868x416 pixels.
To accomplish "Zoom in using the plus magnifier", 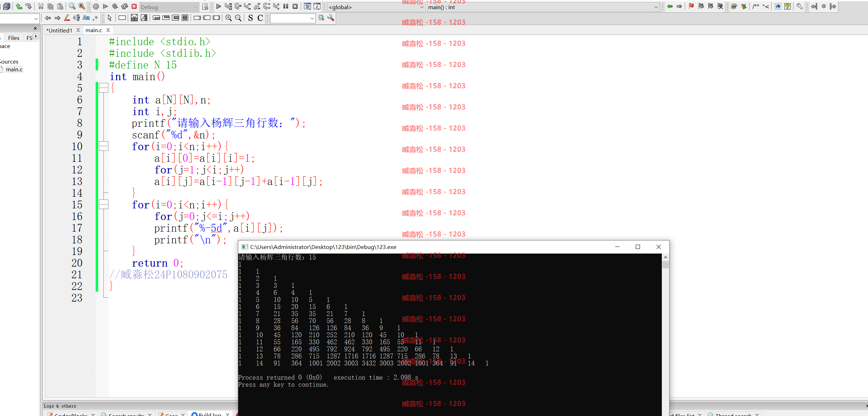I will (229, 18).
